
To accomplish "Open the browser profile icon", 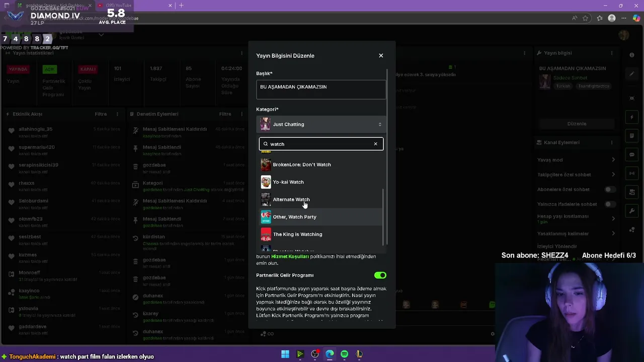I will click(612, 18).
